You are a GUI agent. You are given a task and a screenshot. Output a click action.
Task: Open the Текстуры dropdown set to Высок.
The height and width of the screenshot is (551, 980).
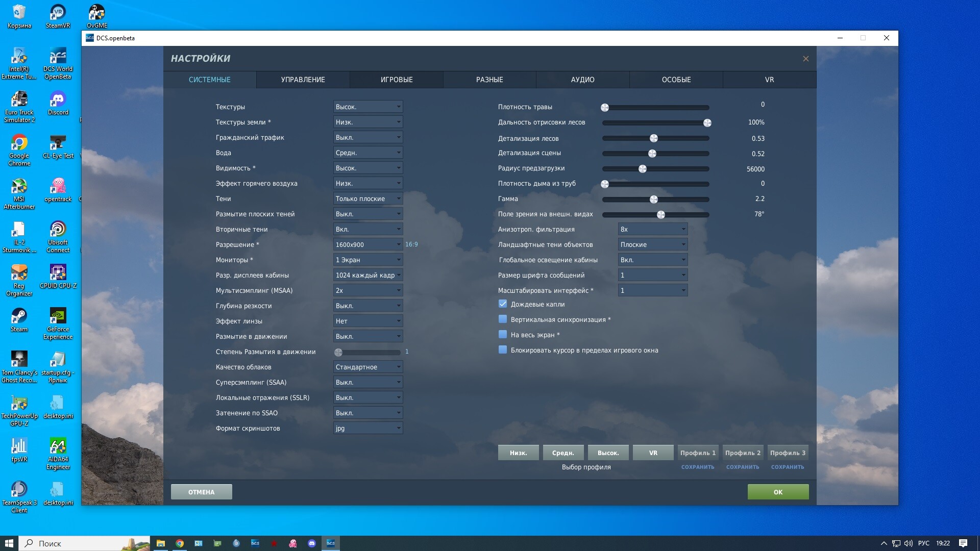(x=368, y=107)
